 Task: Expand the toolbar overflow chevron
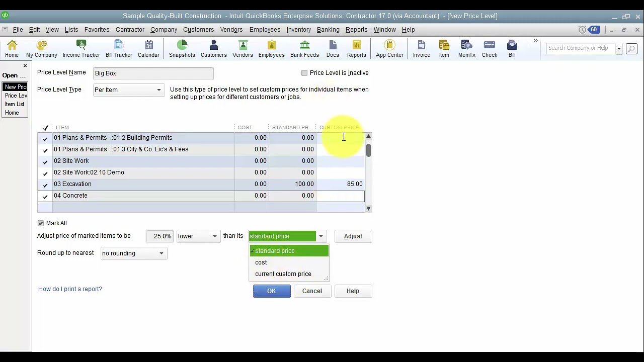tap(535, 41)
